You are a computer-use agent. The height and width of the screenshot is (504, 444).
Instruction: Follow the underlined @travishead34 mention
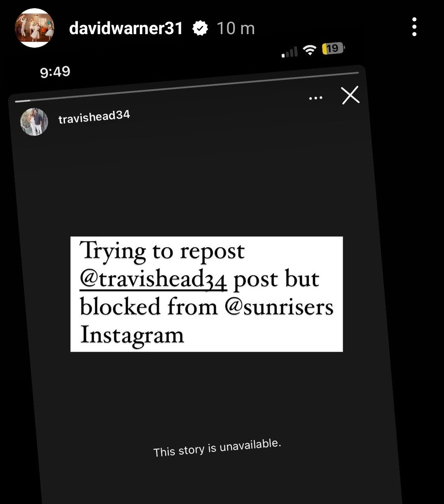(153, 280)
